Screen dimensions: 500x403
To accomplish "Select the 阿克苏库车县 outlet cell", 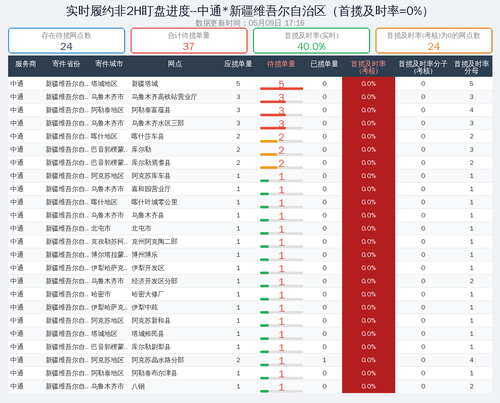I will point(151,176).
